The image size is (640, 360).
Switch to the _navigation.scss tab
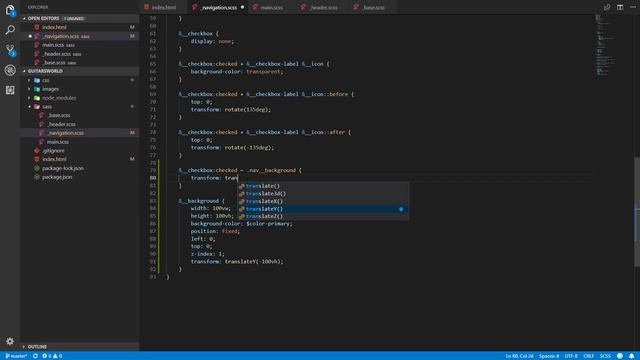coord(218,7)
